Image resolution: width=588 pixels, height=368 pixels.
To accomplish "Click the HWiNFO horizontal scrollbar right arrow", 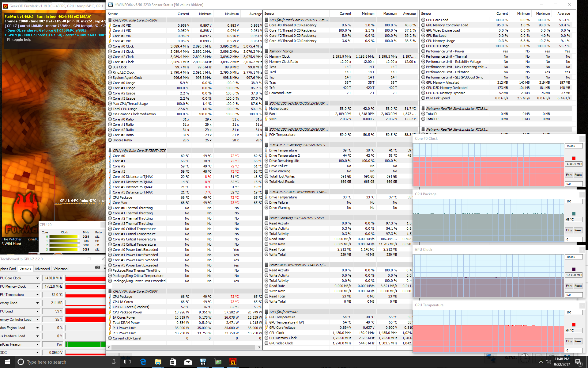I will coord(259,347).
